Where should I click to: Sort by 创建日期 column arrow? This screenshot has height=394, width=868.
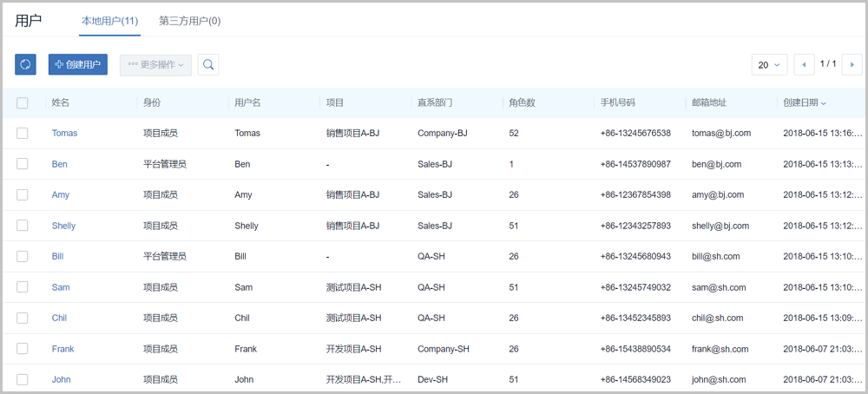click(x=823, y=103)
